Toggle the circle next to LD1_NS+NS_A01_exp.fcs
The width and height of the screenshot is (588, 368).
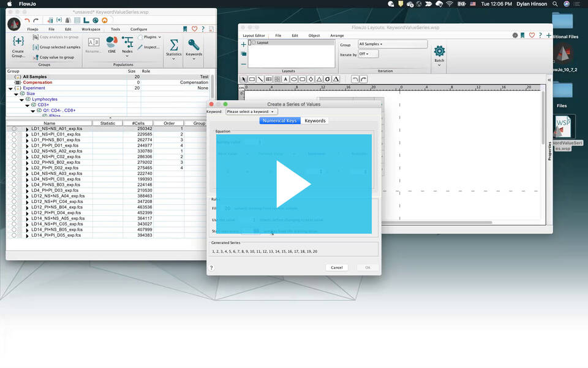click(14, 129)
